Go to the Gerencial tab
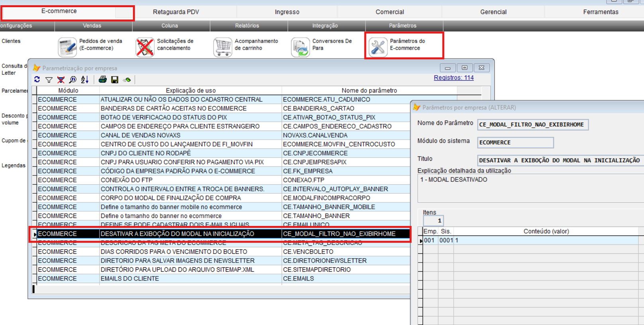The width and height of the screenshot is (644, 325). pos(493,12)
